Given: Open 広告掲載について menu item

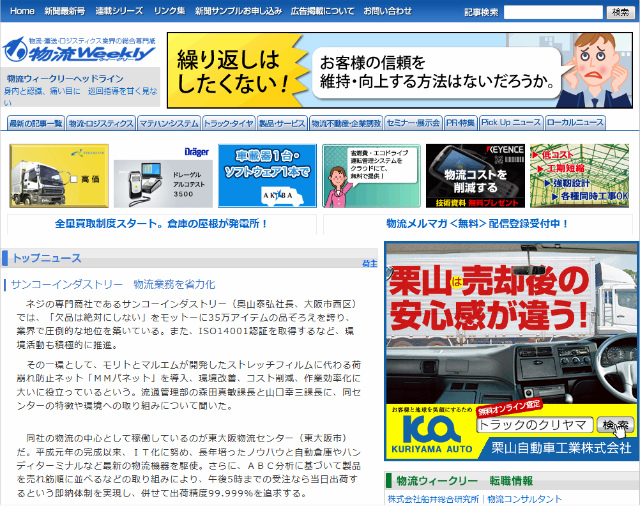Looking at the screenshot, I should tap(322, 11).
